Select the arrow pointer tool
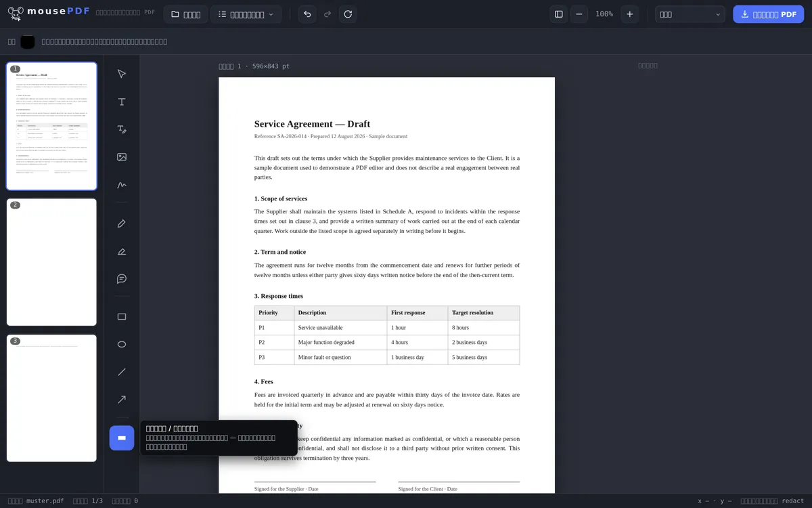The width and height of the screenshot is (812, 508). [x=122, y=74]
